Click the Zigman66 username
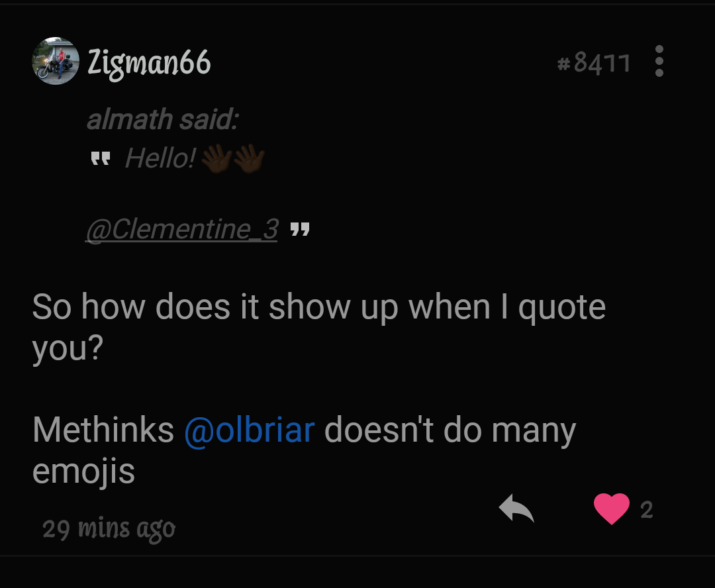 tap(149, 63)
